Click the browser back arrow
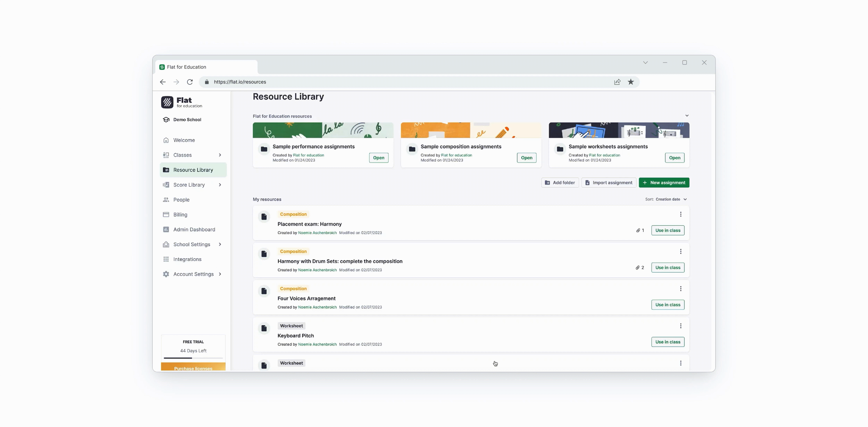868x427 pixels. coord(163,82)
